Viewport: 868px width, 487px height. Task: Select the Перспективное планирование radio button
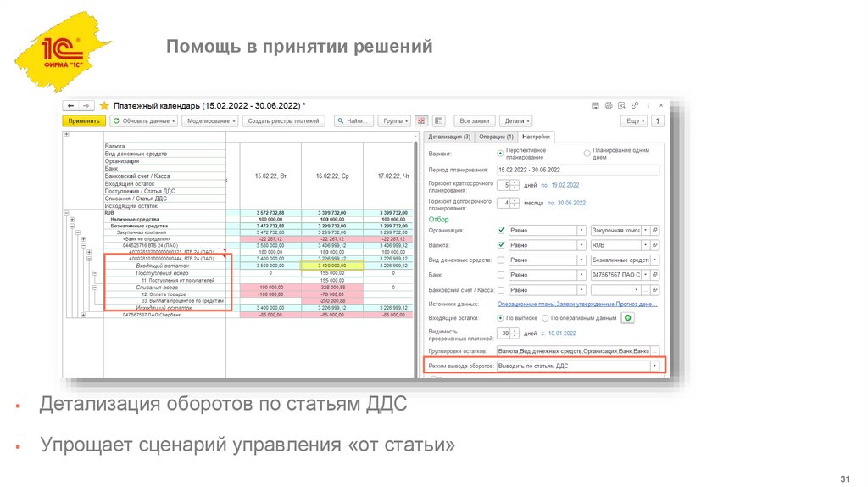point(500,154)
